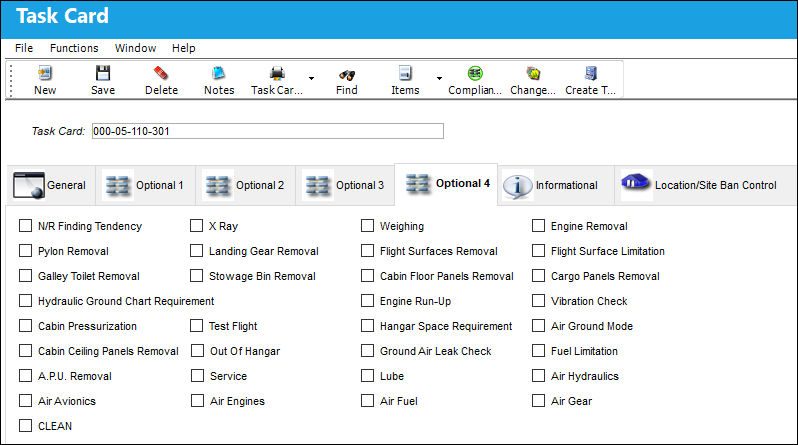Check the Engine Removal checkbox
The image size is (798, 445).
(538, 226)
